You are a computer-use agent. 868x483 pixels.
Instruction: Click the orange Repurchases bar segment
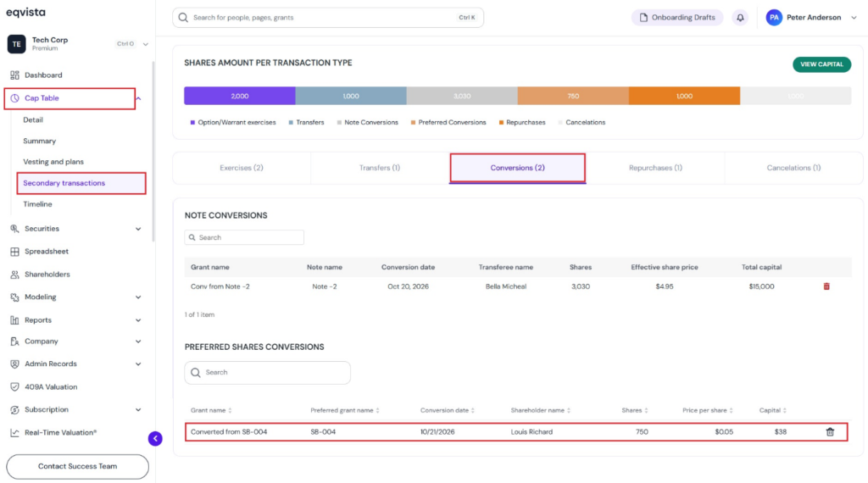[x=684, y=96]
